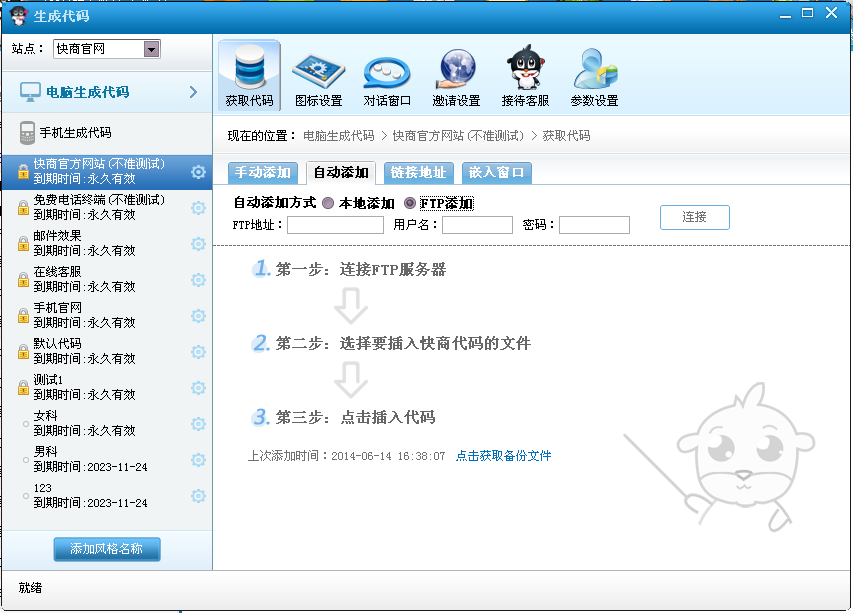Screen dimensions: 853x613
Task: Open the 站点 dropdown list
Action: (x=151, y=49)
